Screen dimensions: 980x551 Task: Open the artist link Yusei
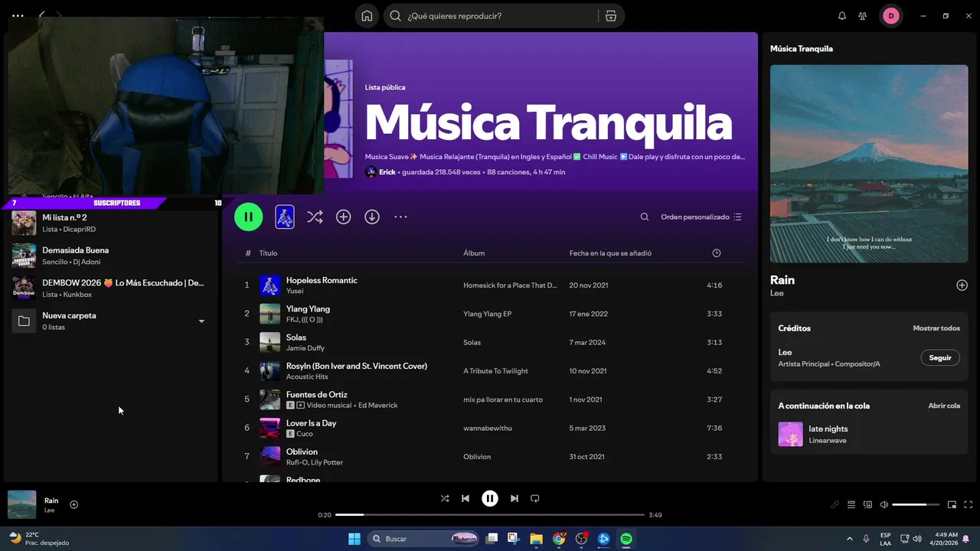point(295,292)
